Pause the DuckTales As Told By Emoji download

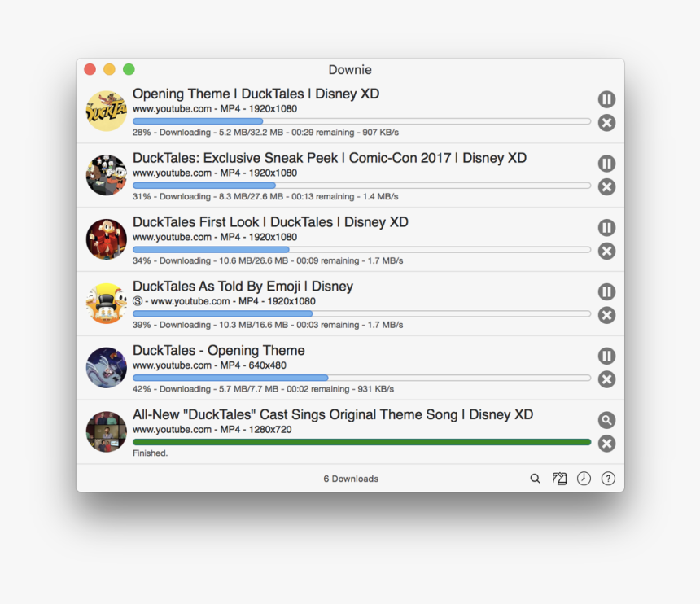[606, 292]
